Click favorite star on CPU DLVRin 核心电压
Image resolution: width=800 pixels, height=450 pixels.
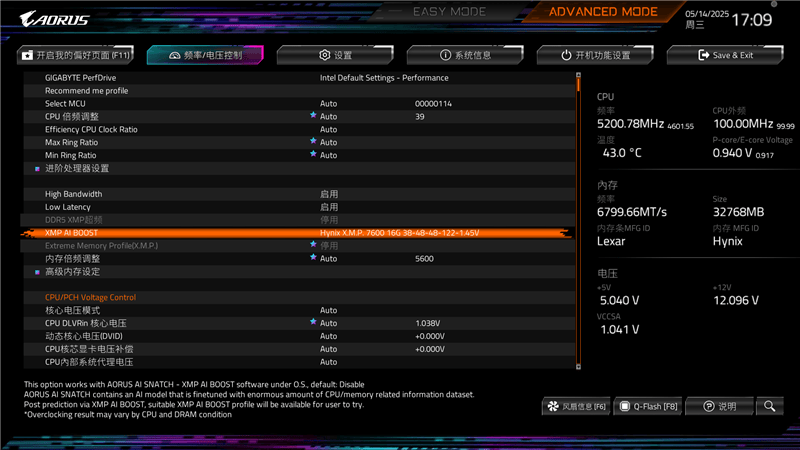313,322
